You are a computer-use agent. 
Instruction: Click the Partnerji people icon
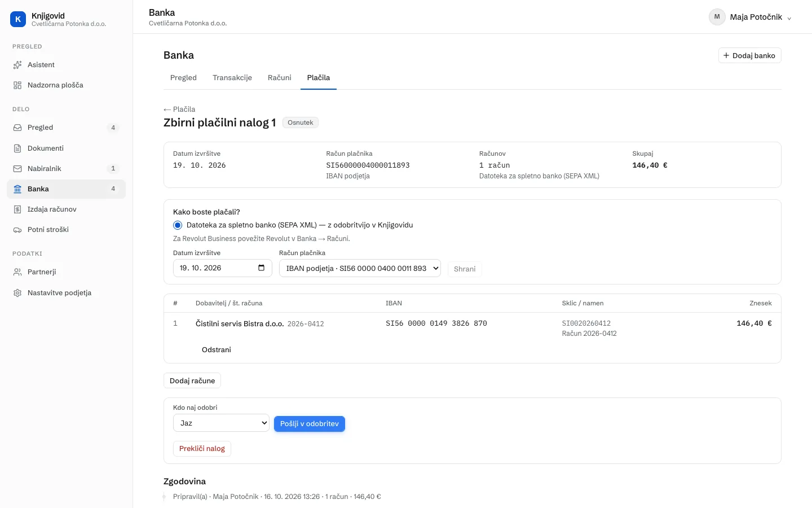[17, 272]
